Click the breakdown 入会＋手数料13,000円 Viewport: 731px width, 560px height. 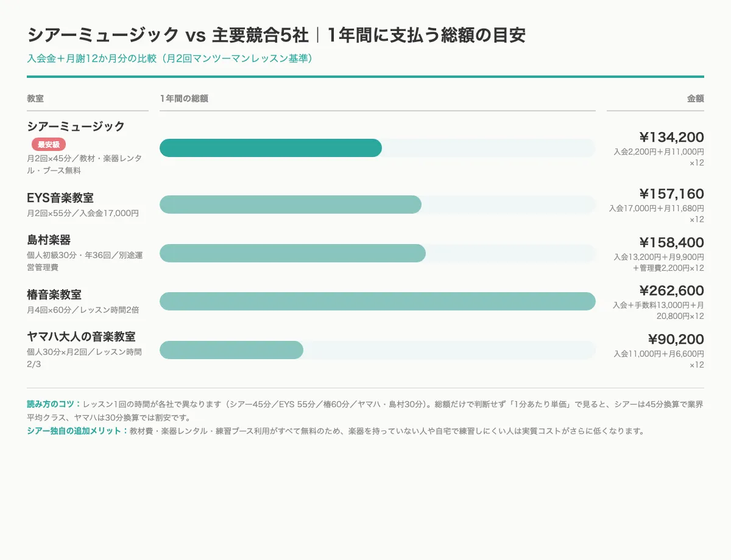(659, 310)
